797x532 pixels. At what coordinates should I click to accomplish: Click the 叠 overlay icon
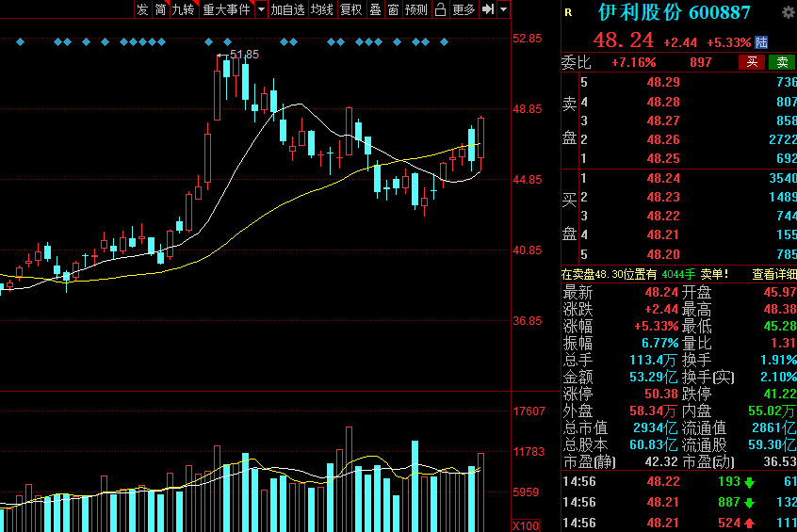point(375,9)
